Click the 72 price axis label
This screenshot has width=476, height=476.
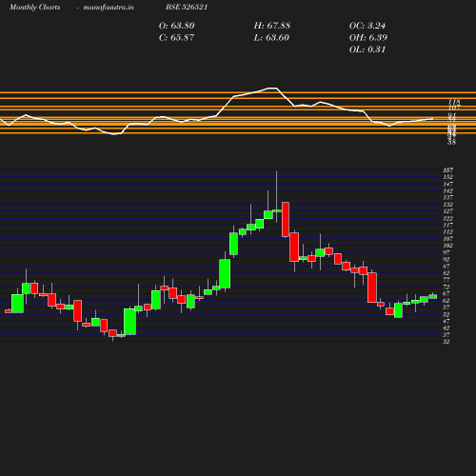[446, 287]
